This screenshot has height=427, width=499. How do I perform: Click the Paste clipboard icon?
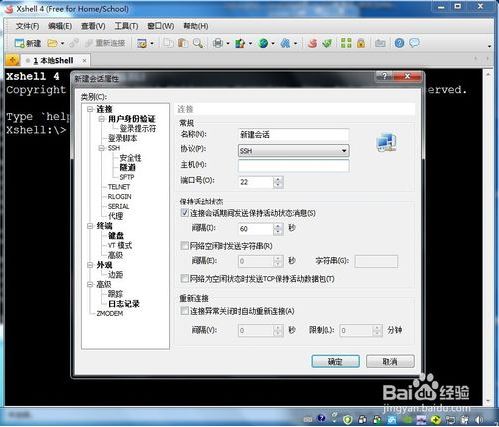183,43
